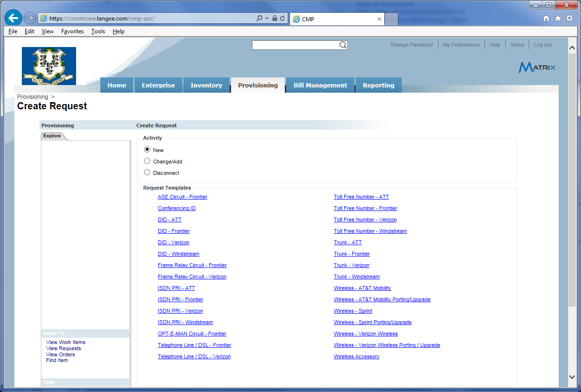This screenshot has width=581, height=392.
Task: Select the Change/Add activity option
Action: coord(147,161)
